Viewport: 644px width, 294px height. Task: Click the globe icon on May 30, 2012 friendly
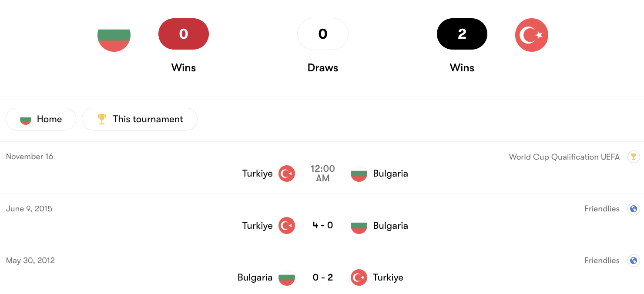pos(634,261)
